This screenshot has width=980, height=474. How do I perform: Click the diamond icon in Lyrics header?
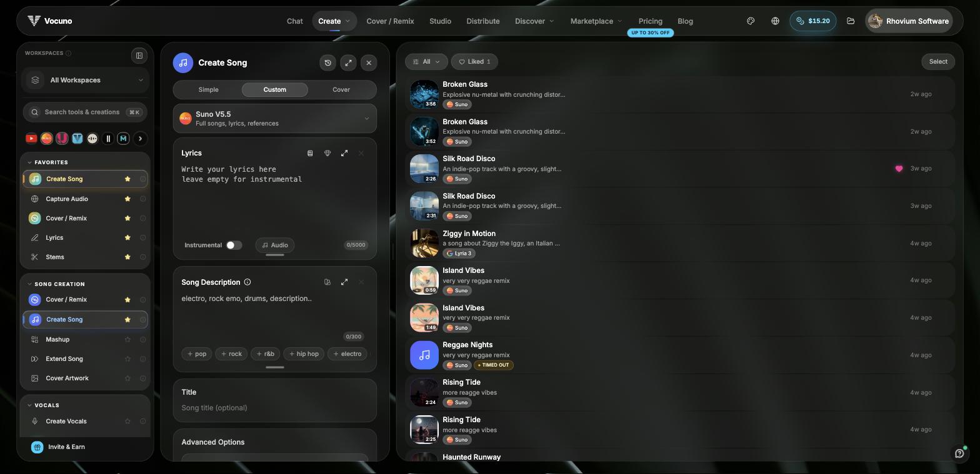tap(327, 153)
